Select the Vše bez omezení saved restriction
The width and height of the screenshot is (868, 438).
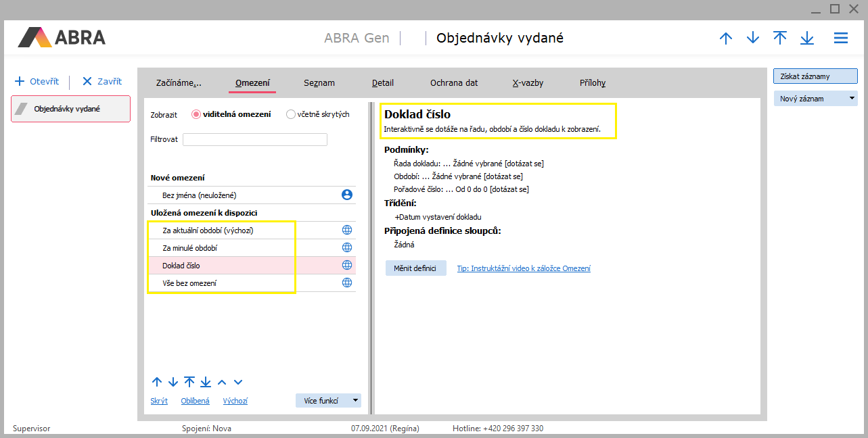point(189,283)
